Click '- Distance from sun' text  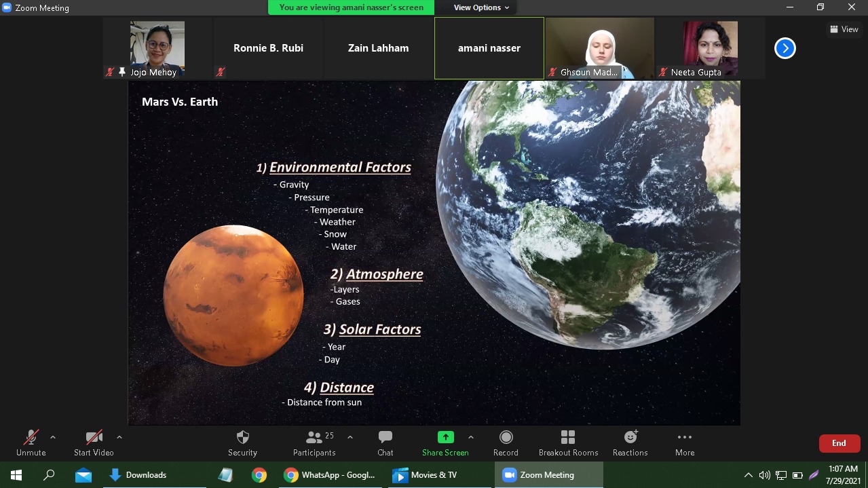point(322,402)
